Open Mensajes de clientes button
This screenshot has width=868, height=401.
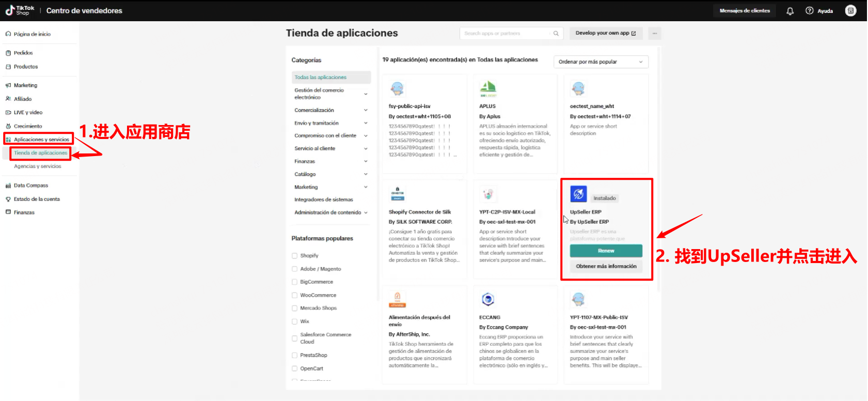click(x=745, y=11)
